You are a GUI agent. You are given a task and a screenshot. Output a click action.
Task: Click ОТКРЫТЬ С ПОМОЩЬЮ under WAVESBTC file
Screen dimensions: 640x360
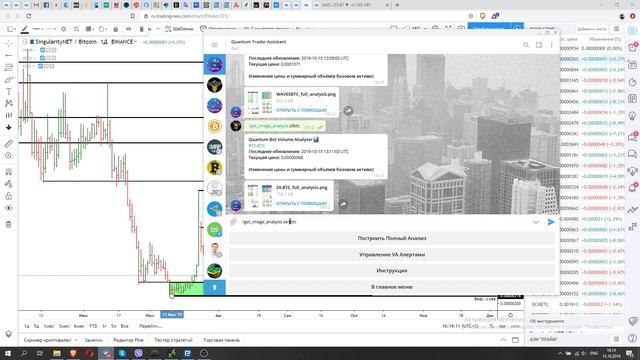click(x=302, y=110)
